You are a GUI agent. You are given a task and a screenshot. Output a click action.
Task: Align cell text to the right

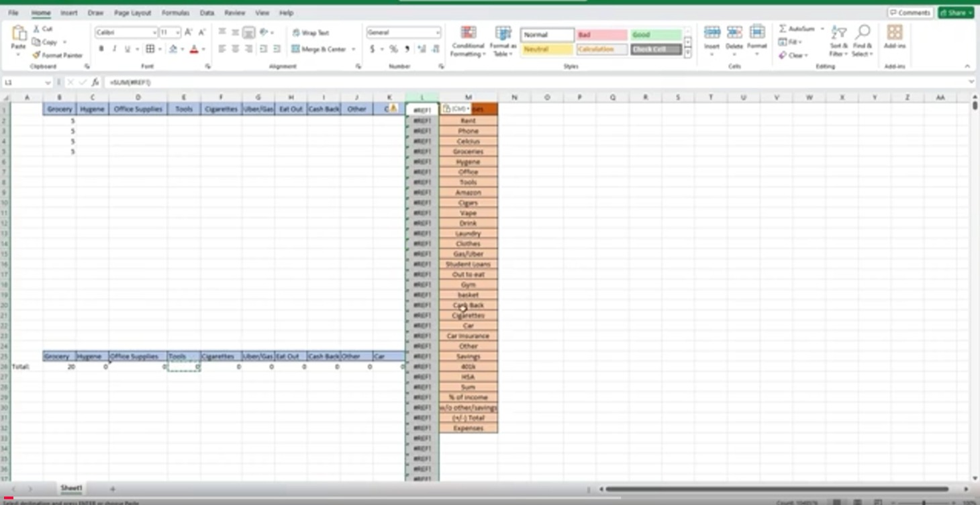[x=248, y=49]
